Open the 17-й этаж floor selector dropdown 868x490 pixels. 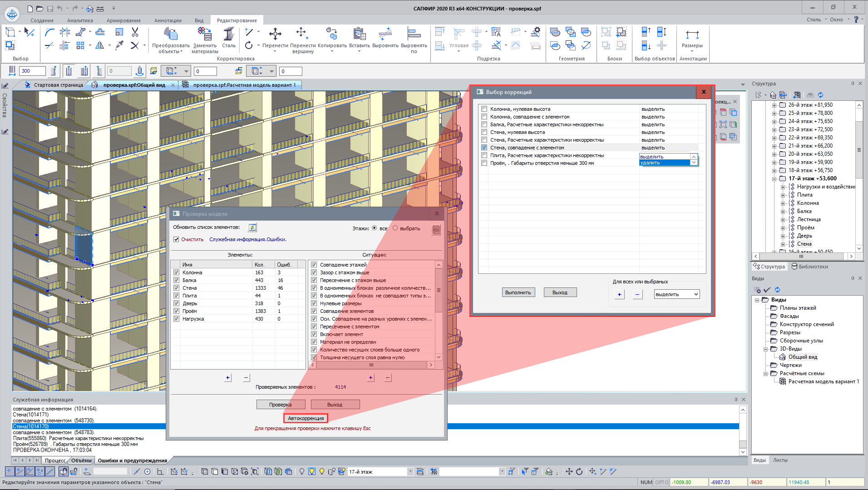(x=410, y=472)
